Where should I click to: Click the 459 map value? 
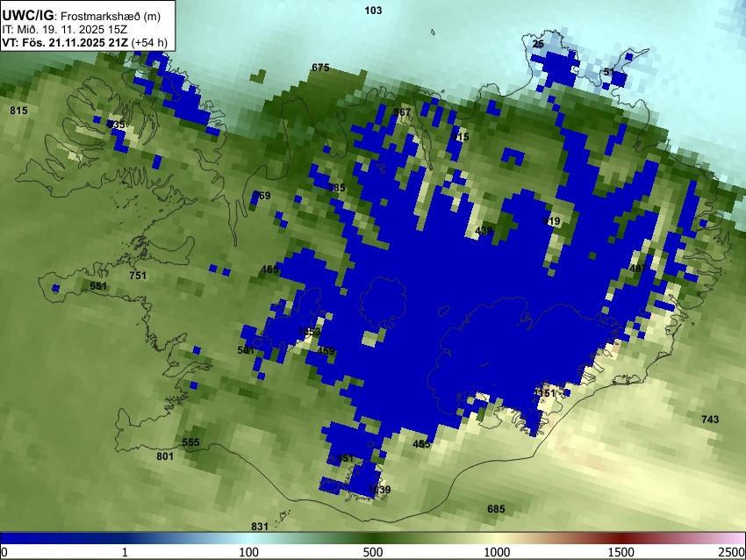tap(326, 352)
